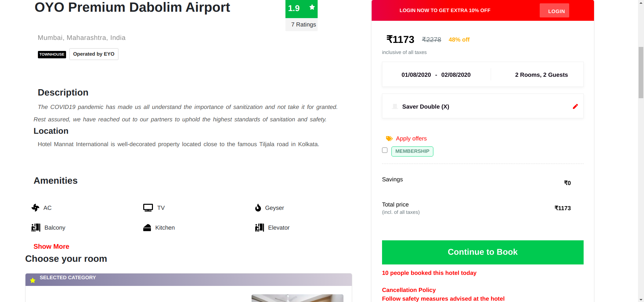Image resolution: width=644 pixels, height=302 pixels.
Task: Open the check-in date 01/08/2020 picker
Action: pyautogui.click(x=416, y=75)
